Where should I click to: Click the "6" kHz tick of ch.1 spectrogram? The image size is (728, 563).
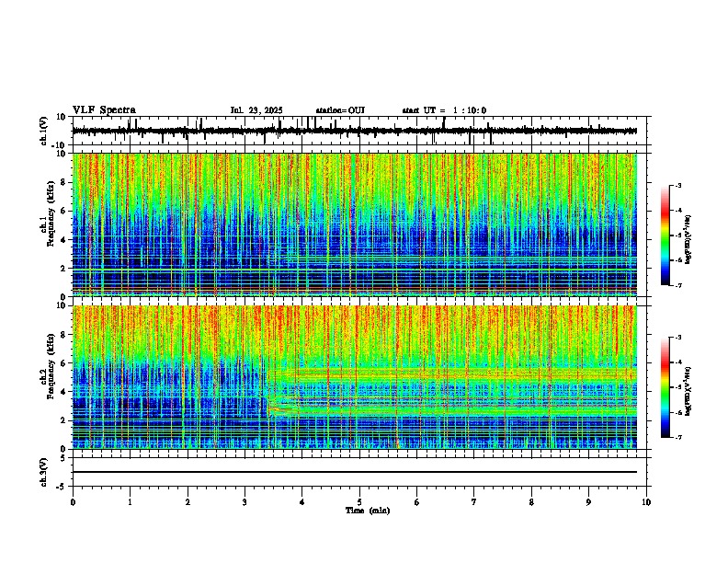[x=64, y=211]
